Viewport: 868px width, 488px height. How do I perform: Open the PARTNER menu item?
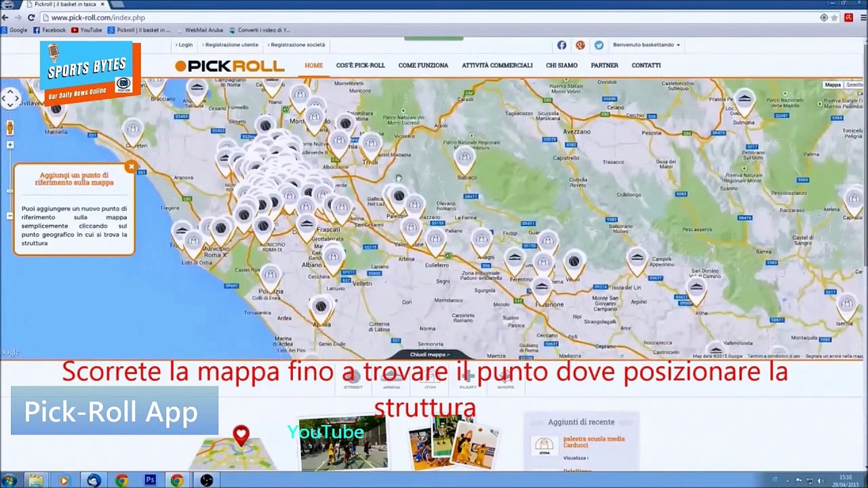coord(604,66)
